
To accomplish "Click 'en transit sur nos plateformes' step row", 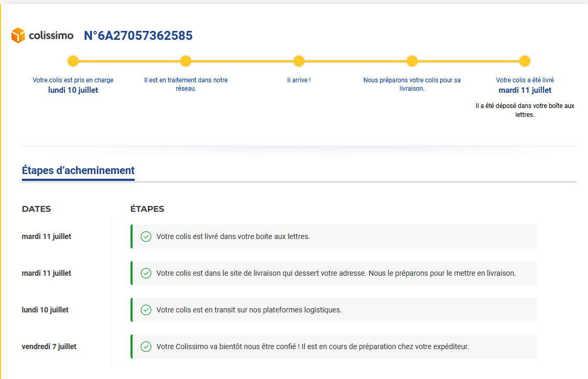I will (x=333, y=310).
